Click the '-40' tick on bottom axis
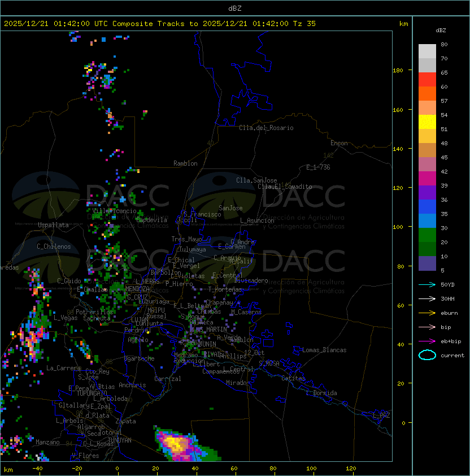This screenshot has height=476, width=470. 38,469
